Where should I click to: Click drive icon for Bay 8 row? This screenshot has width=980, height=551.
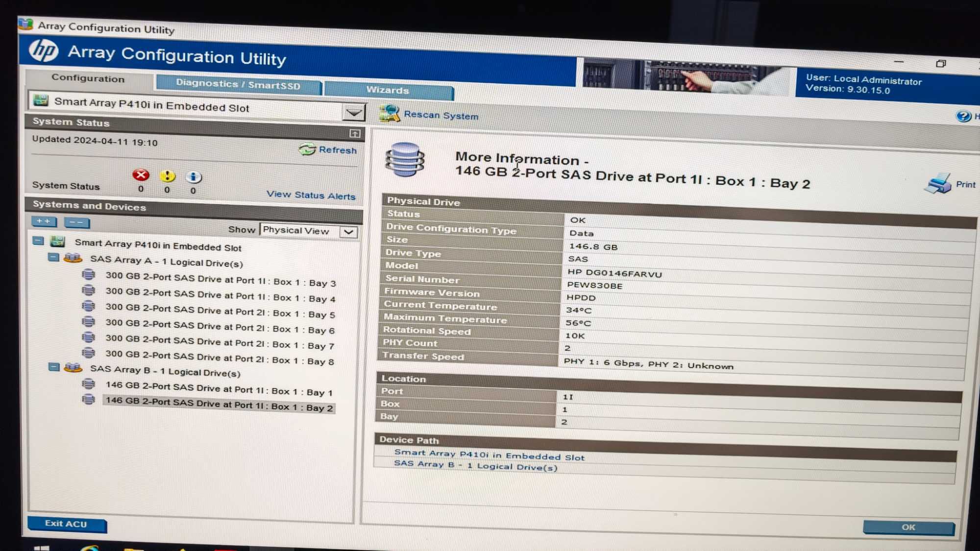click(x=88, y=353)
